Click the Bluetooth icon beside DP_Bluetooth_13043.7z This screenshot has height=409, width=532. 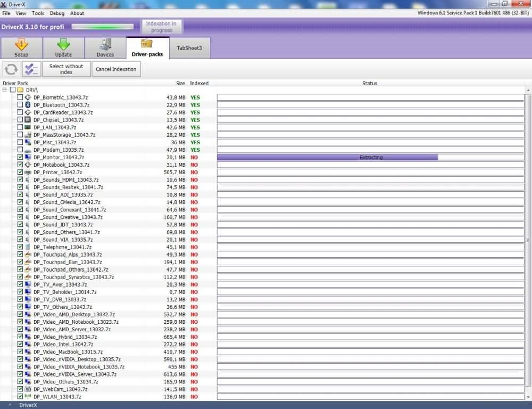pos(28,105)
